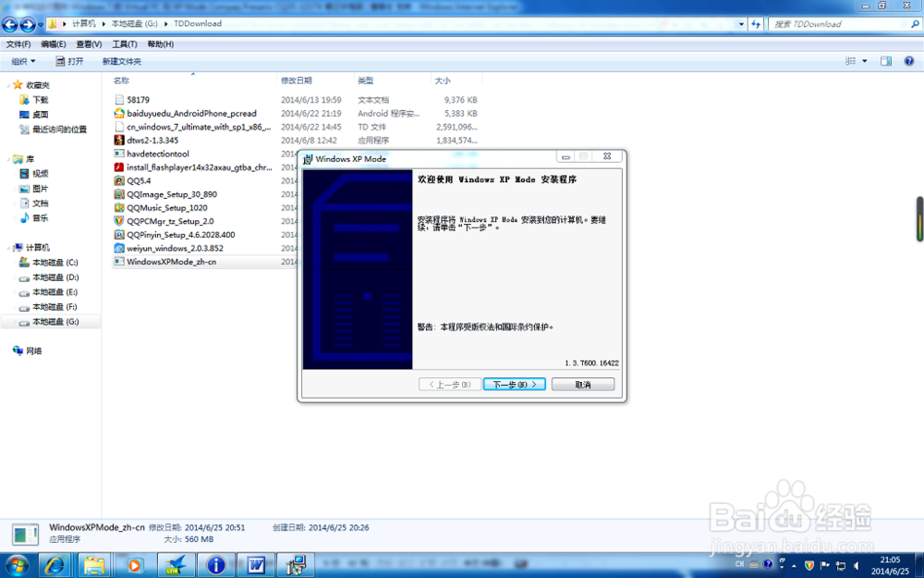The height and width of the screenshot is (578, 924).
Task: Select 桌面 in the favorites sidebar
Action: 40,115
